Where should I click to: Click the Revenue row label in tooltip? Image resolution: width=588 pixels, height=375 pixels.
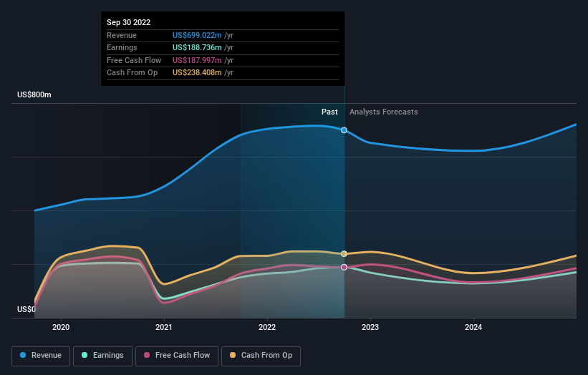click(122, 35)
